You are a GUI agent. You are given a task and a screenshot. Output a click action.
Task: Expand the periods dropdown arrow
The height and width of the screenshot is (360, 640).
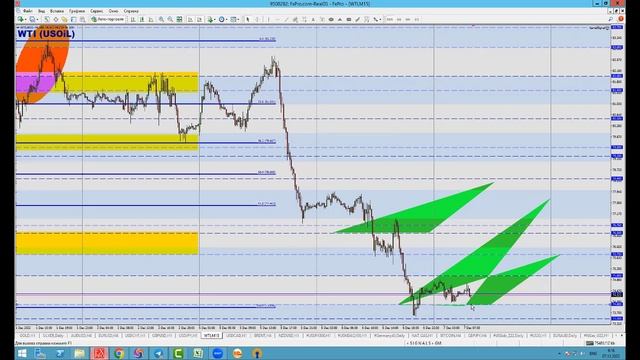[x=227, y=19]
